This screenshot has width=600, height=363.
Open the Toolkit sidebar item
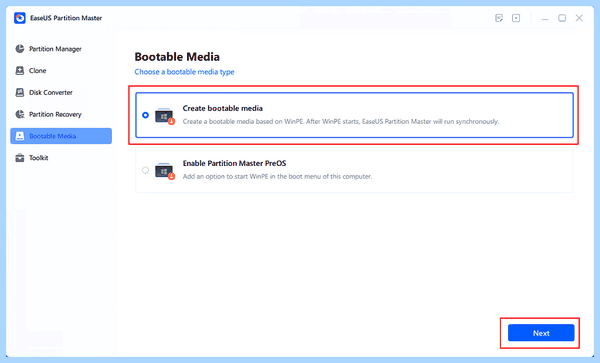[61, 158]
